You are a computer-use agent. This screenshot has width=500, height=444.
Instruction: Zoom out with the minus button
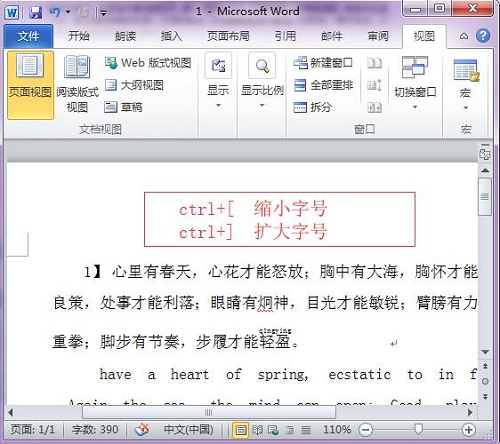tap(365, 430)
